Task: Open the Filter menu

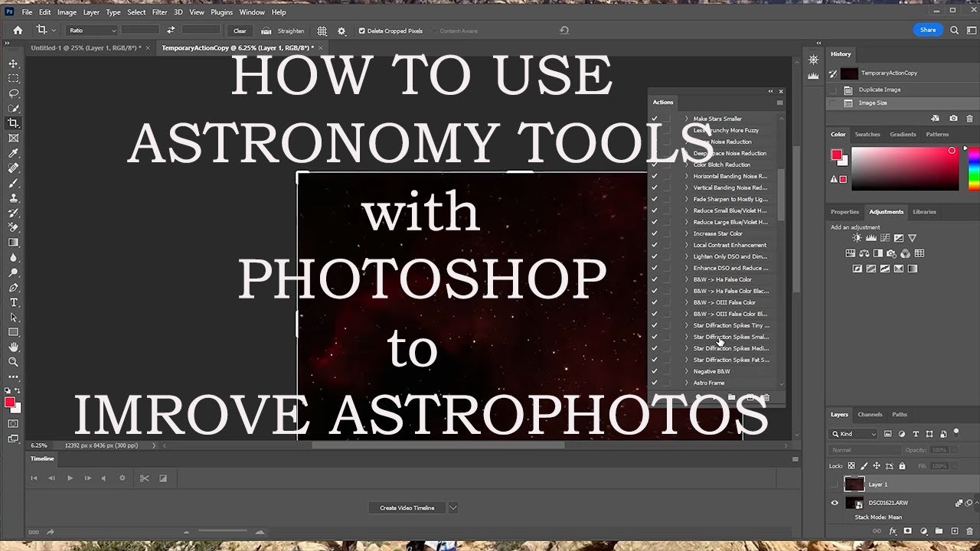Action: coord(159,12)
